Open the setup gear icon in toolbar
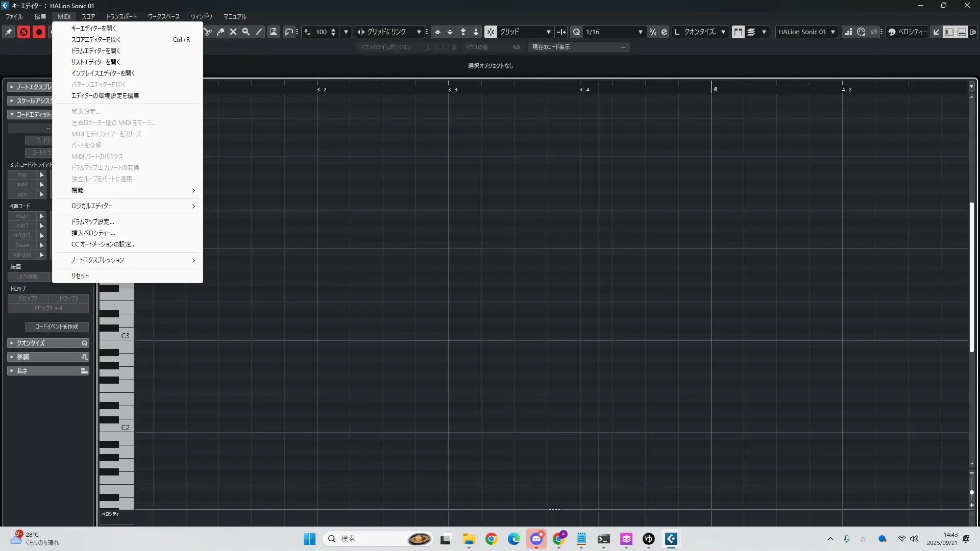This screenshot has width=980, height=551. pos(973,32)
